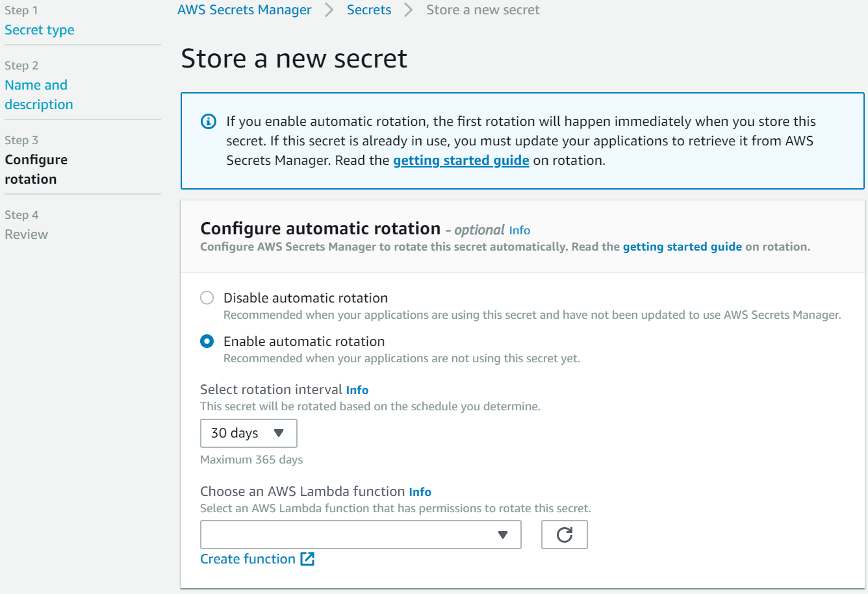Go to Step 1 Secret type

tap(40, 30)
